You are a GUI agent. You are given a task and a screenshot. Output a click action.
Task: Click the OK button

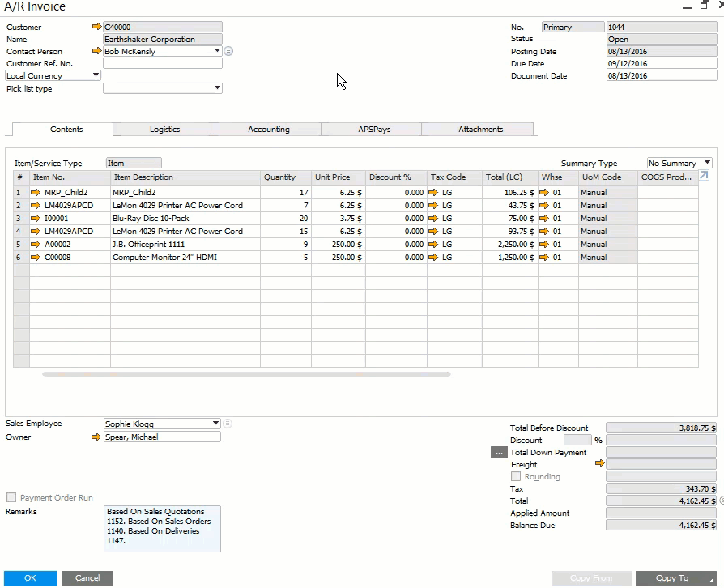[30, 578]
